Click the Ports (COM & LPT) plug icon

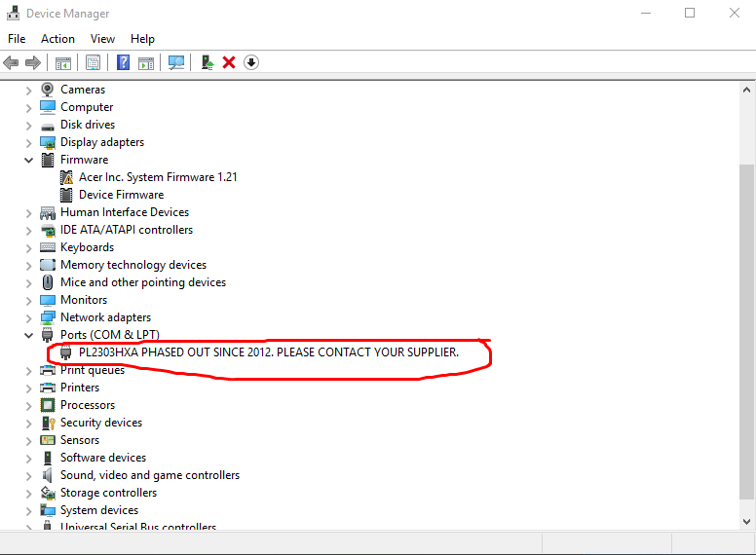(x=47, y=335)
